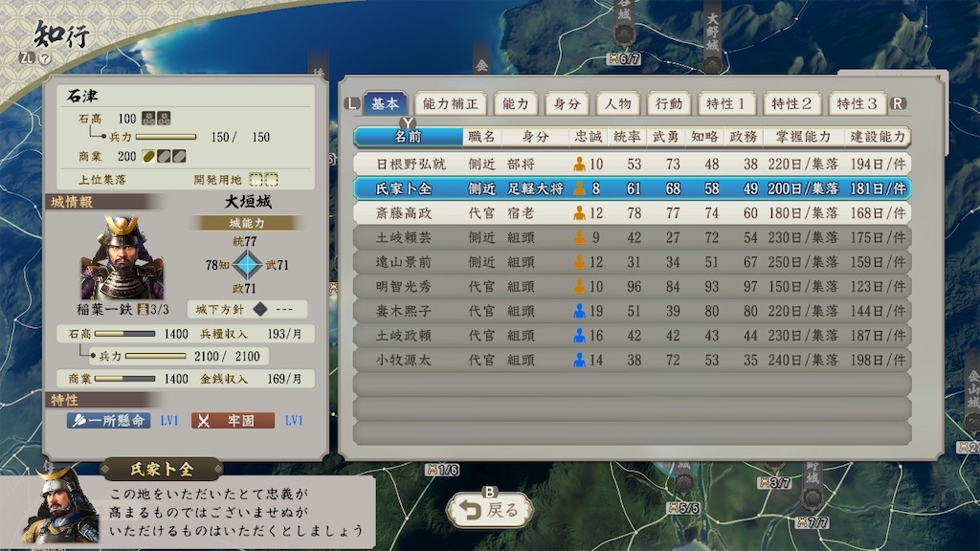Sort by 職名 column header
The width and height of the screenshot is (980, 551).
pyautogui.click(x=481, y=137)
